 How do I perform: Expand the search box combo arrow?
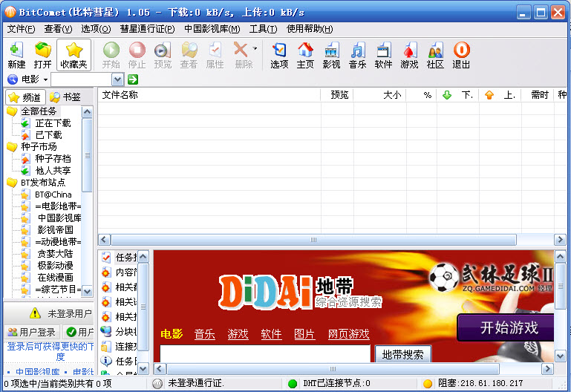(119, 79)
